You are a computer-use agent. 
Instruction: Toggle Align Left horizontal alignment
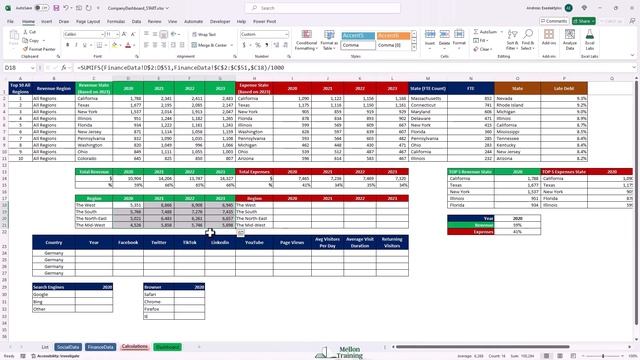147,45
